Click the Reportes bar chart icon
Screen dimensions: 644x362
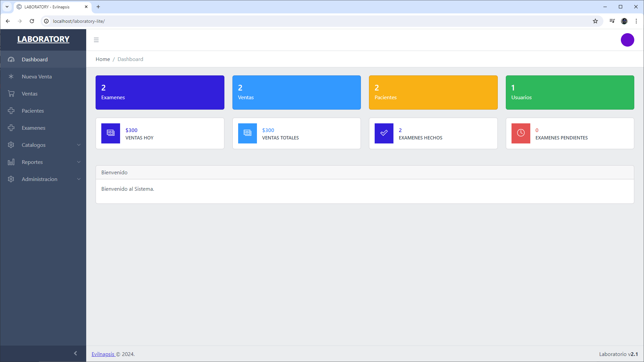pyautogui.click(x=11, y=162)
